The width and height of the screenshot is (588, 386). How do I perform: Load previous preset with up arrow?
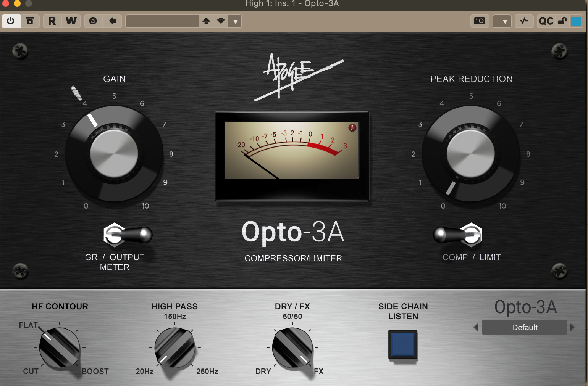tap(206, 21)
